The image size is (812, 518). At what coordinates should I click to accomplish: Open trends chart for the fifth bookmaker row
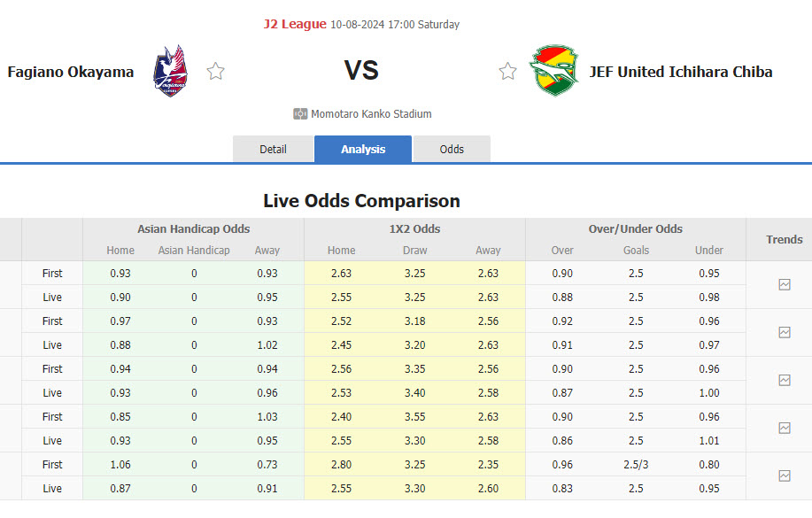click(x=784, y=476)
